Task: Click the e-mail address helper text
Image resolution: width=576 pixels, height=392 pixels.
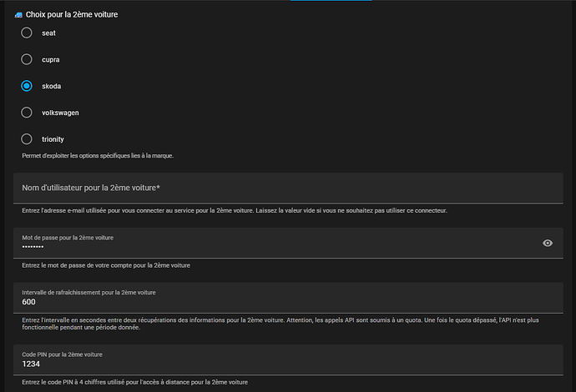Action: pos(235,210)
